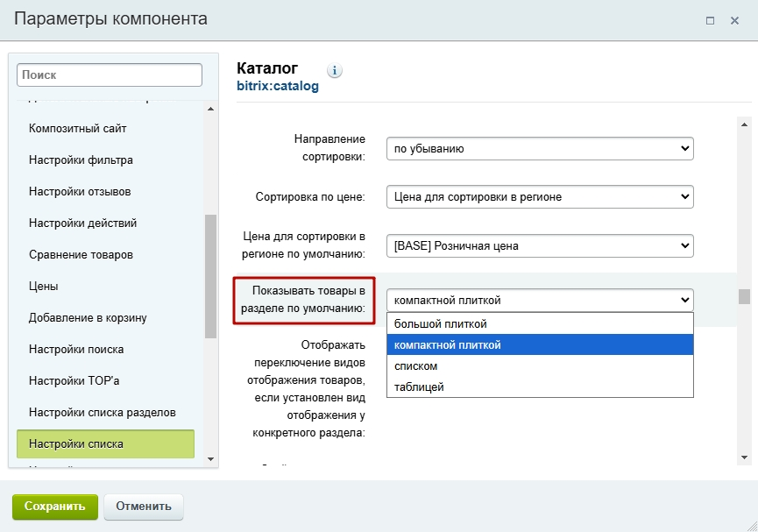This screenshot has width=758, height=532.
Task: Click the left sidebar scrollbar thumb
Action: [211, 276]
